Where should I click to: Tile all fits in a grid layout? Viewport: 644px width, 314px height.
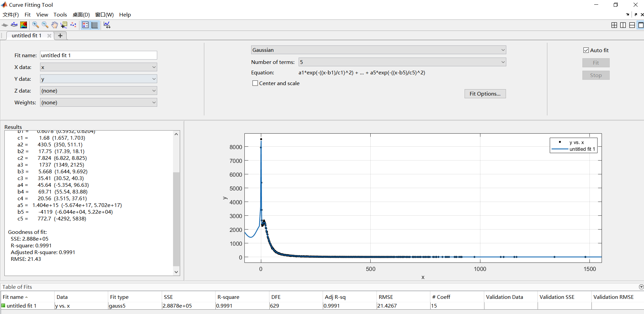(x=614, y=25)
